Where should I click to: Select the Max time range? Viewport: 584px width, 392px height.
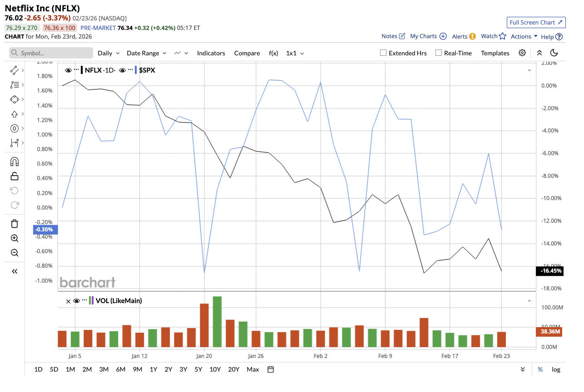(x=253, y=369)
